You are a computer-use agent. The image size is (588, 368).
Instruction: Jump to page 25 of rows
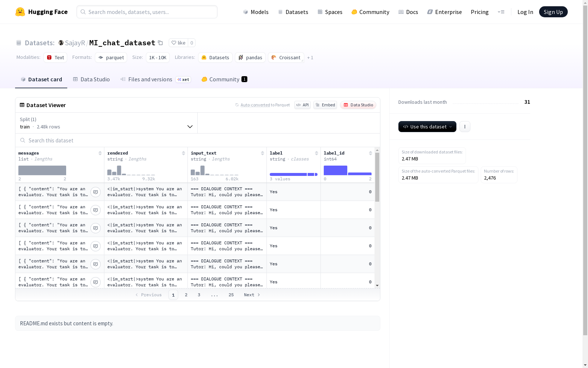231,295
